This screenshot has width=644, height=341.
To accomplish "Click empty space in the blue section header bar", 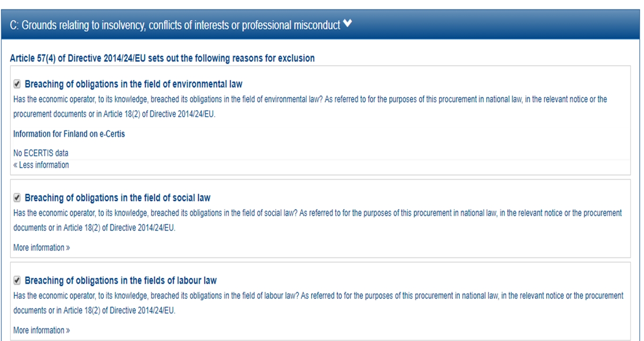I will click(x=496, y=25).
